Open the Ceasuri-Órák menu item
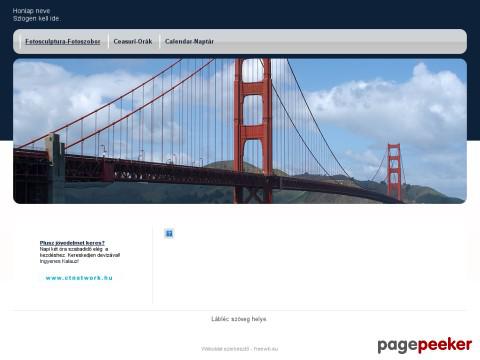 pos(133,41)
